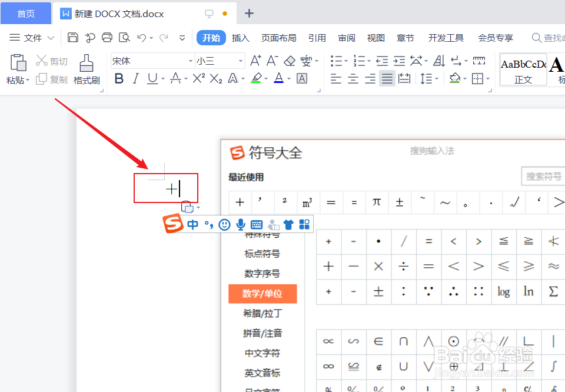
Task: Open the borders dropdown arrow
Action: 488,78
